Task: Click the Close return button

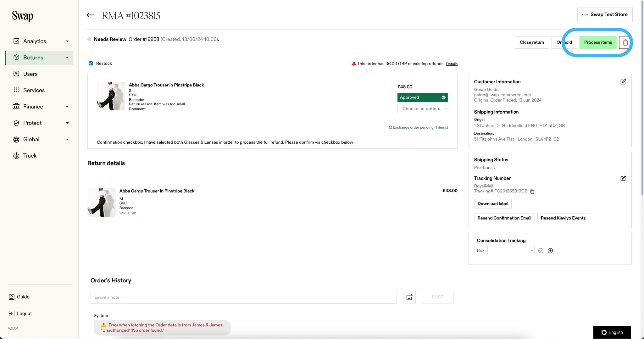Action: 532,42
